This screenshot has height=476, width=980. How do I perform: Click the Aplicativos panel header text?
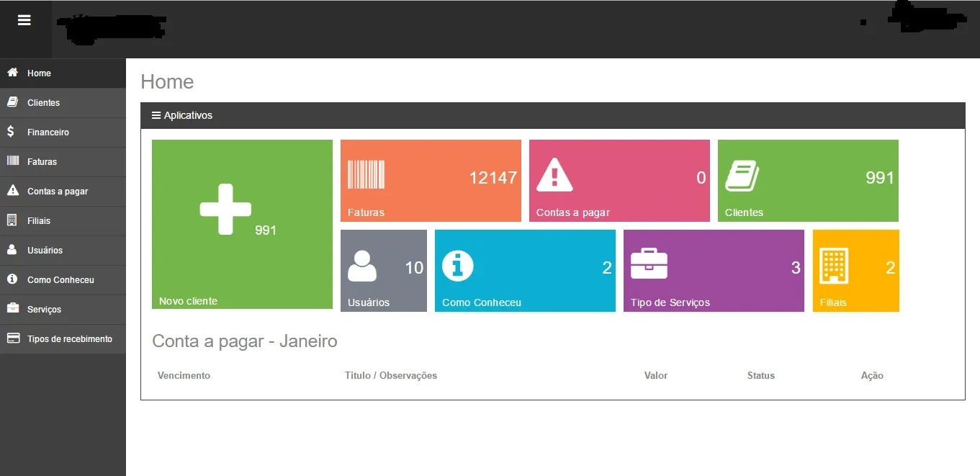(x=188, y=115)
